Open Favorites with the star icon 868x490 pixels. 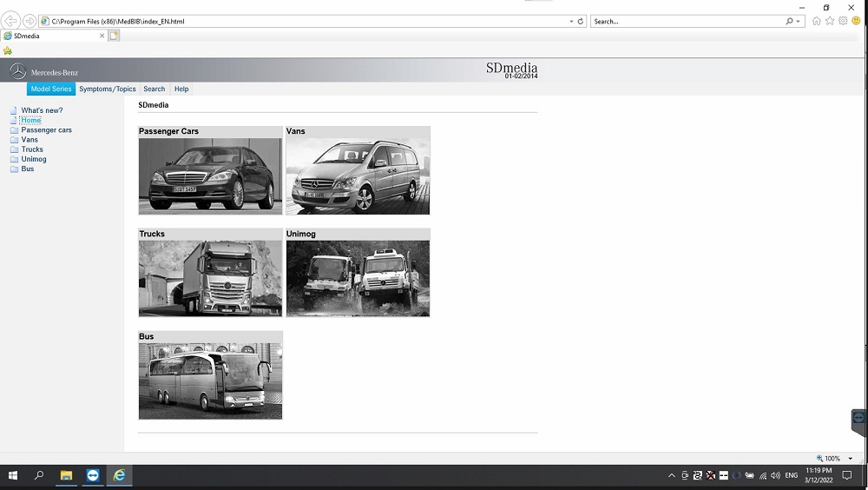coord(829,21)
